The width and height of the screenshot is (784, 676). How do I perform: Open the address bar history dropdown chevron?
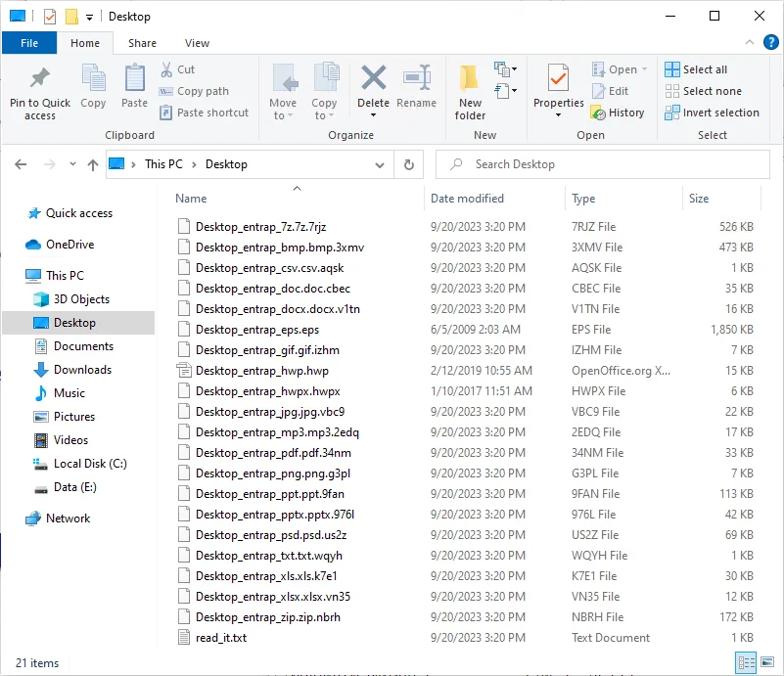(x=379, y=164)
